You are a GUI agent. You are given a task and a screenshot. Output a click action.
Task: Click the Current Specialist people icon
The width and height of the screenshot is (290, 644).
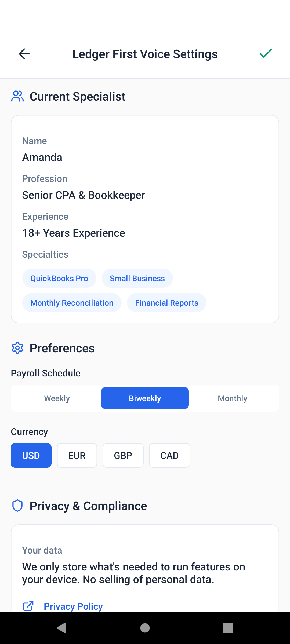pyautogui.click(x=17, y=96)
